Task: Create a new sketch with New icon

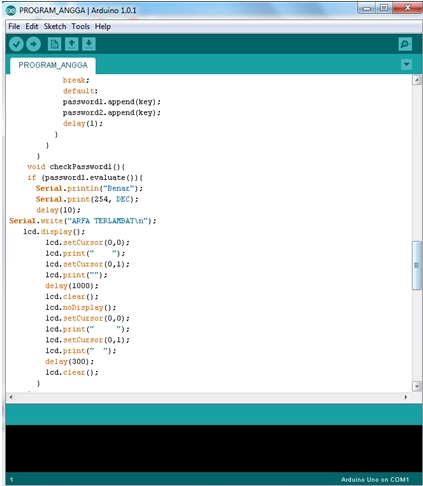Action: [x=54, y=44]
